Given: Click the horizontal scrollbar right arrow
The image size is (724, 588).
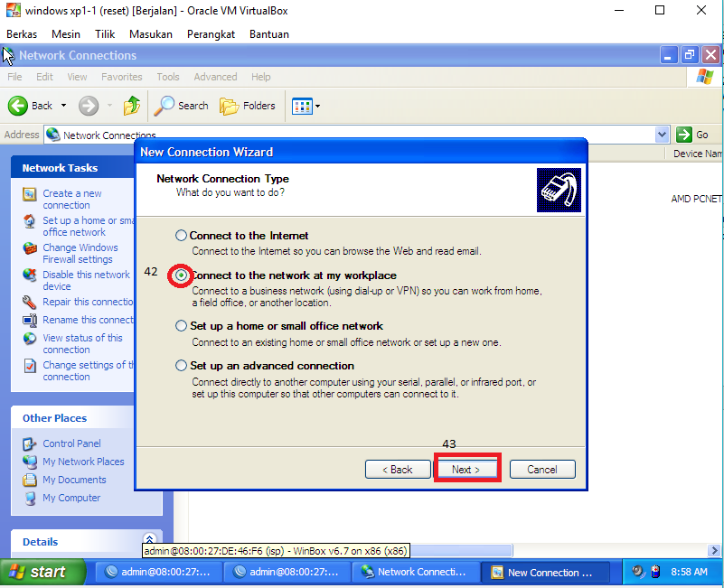Looking at the screenshot, I should [x=714, y=550].
